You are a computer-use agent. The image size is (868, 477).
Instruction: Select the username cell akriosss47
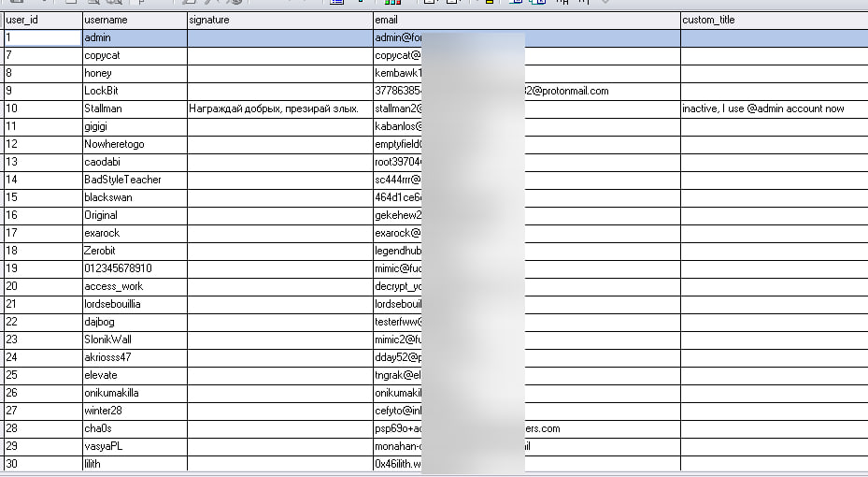pos(135,356)
